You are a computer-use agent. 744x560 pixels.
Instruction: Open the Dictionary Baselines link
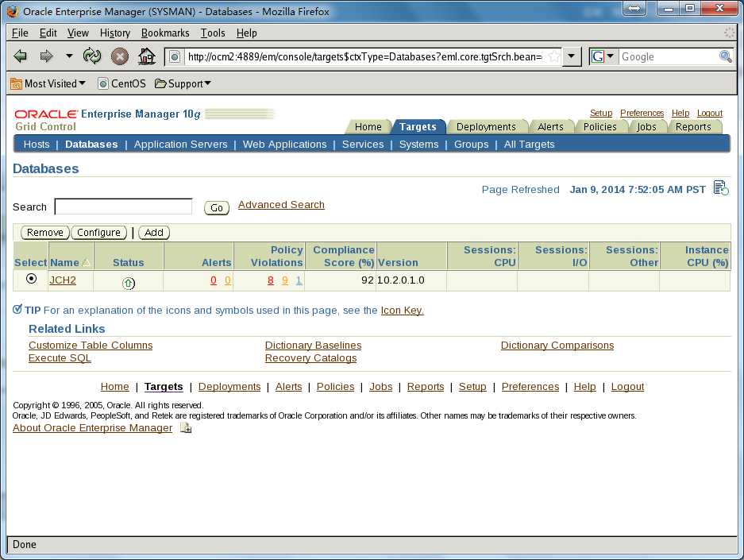313,345
